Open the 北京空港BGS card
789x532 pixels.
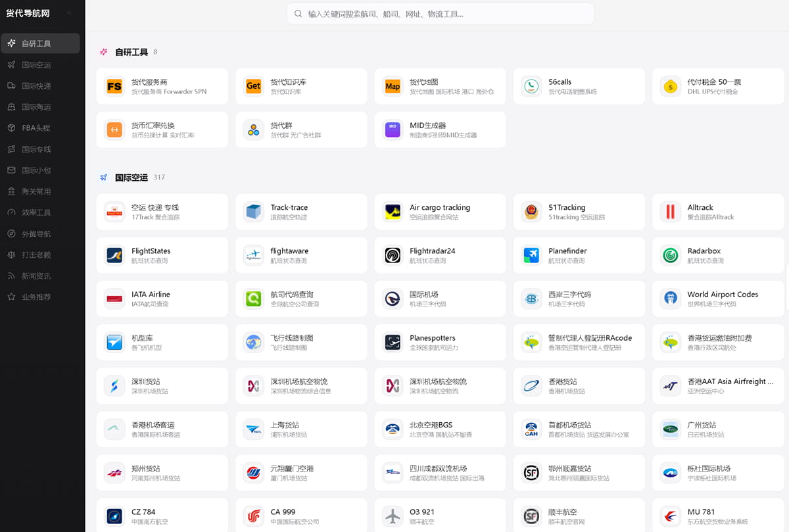pyautogui.click(x=440, y=429)
